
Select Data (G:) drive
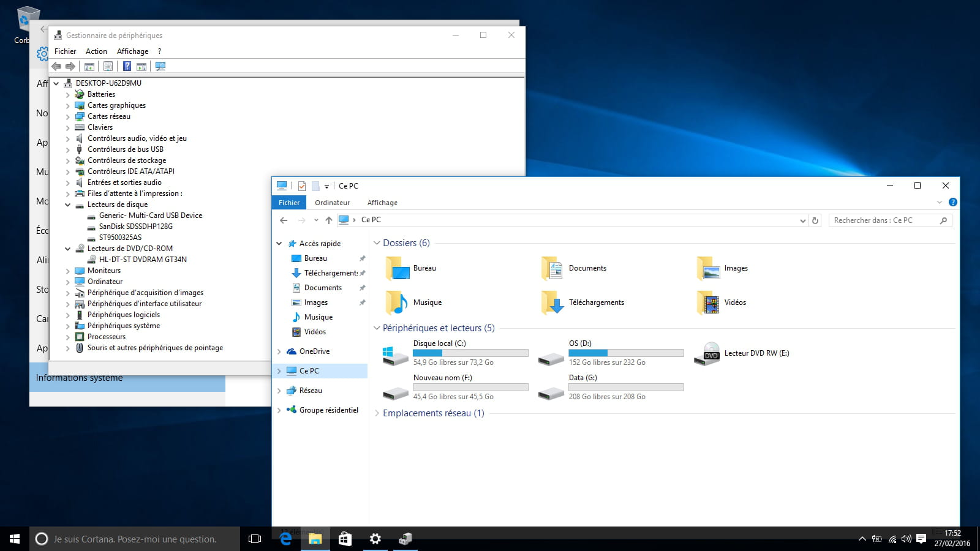click(x=611, y=388)
